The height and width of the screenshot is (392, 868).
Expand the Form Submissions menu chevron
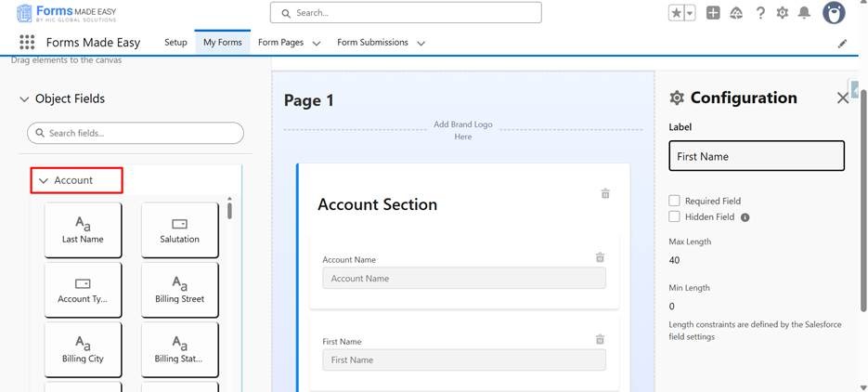click(x=421, y=43)
